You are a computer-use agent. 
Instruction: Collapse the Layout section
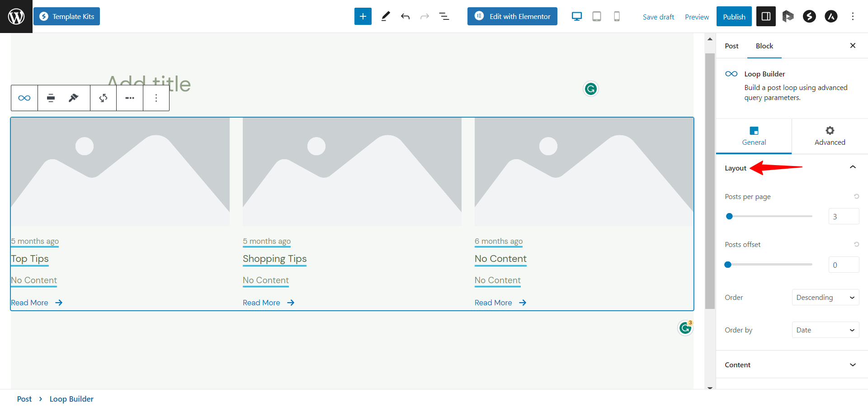852,167
